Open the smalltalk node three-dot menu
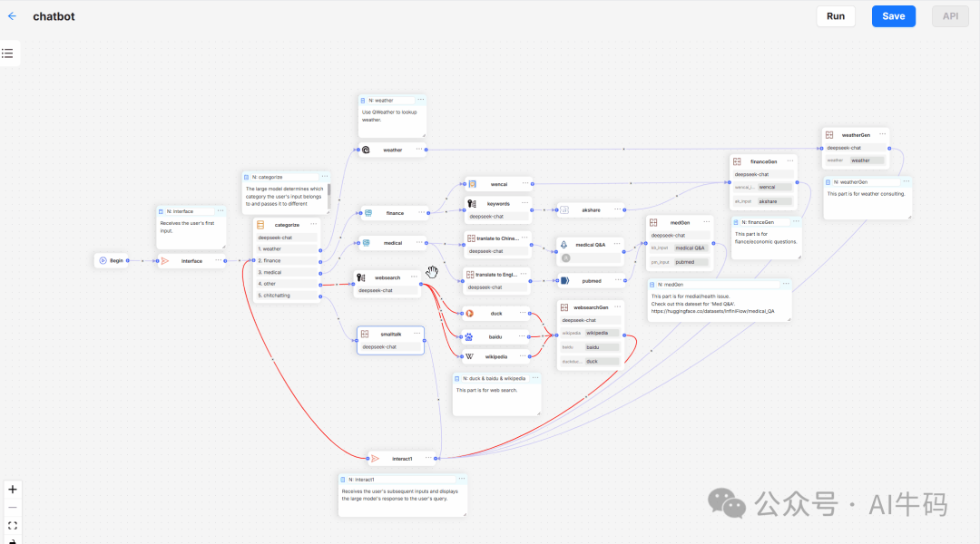 (416, 334)
